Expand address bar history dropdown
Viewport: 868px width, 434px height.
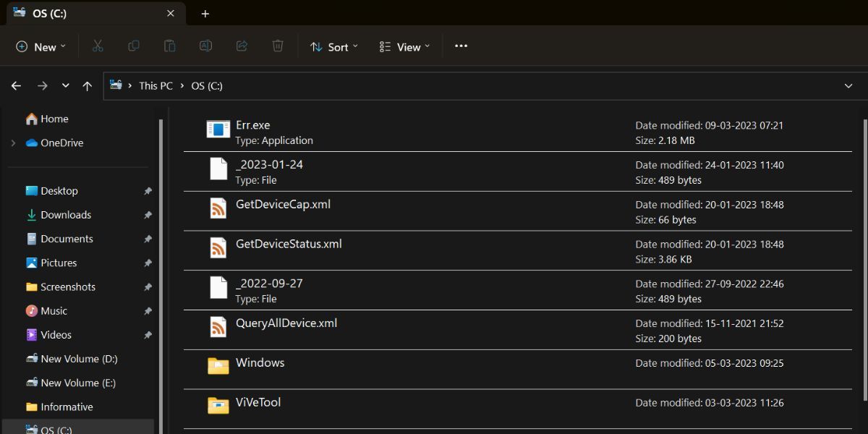[x=848, y=85]
